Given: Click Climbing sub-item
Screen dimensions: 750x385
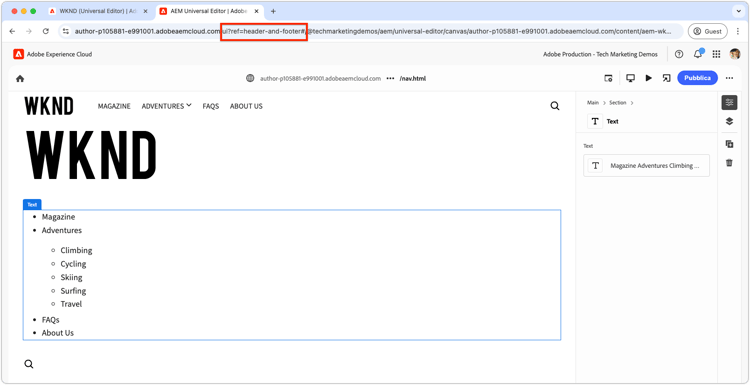Looking at the screenshot, I should click(x=77, y=250).
